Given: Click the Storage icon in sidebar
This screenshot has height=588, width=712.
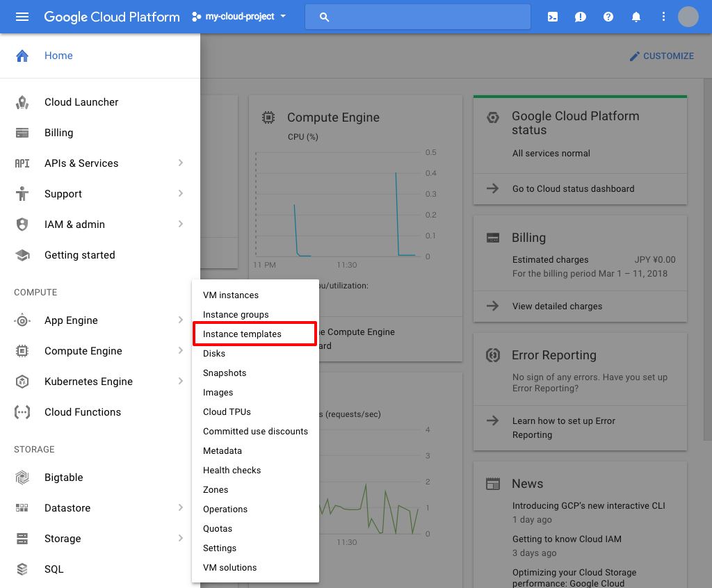Looking at the screenshot, I should click(x=22, y=539).
